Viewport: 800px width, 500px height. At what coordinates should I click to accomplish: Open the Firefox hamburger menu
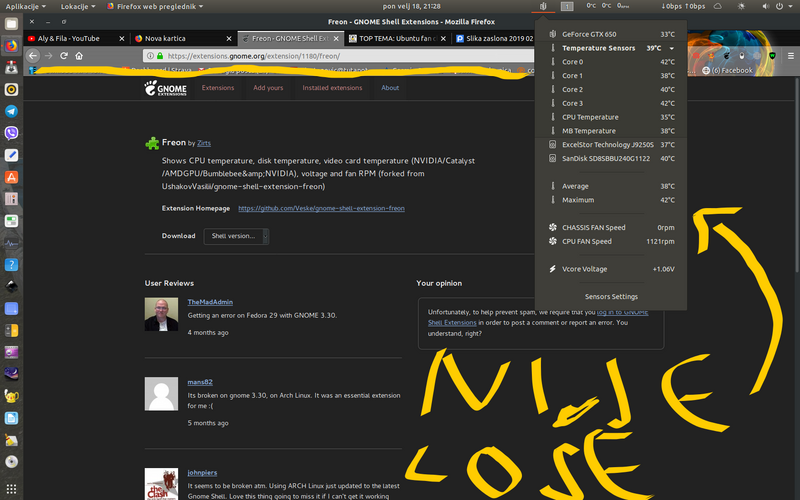pyautogui.click(x=791, y=56)
